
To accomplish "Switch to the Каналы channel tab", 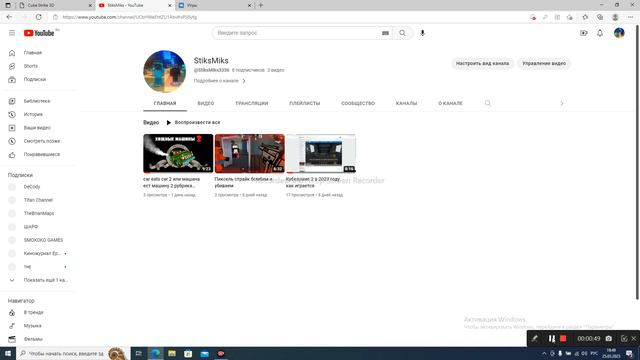I will tap(407, 103).
